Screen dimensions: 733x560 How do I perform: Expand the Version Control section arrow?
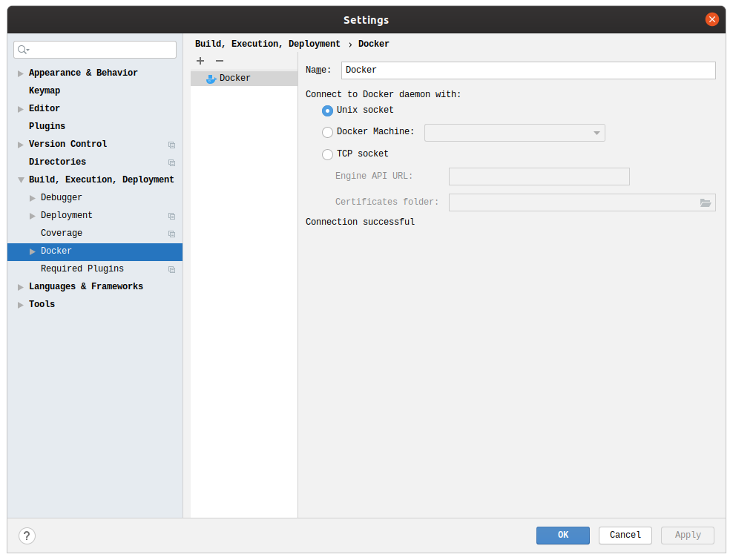[x=21, y=145]
